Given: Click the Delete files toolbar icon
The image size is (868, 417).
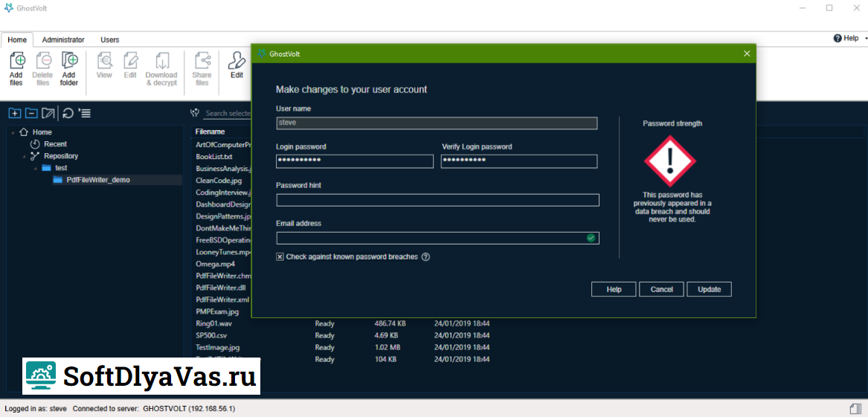Looking at the screenshot, I should point(42,59).
